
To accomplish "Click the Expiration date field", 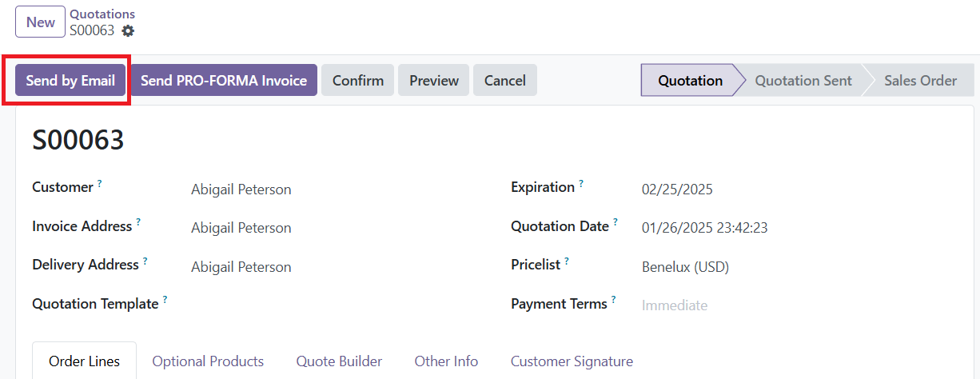I will tap(799, 189).
